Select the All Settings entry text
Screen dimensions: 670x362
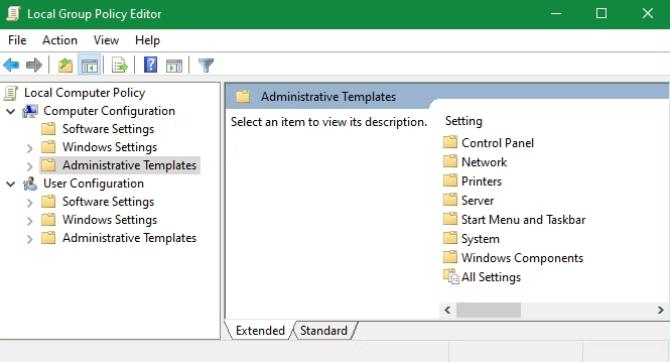click(x=491, y=277)
